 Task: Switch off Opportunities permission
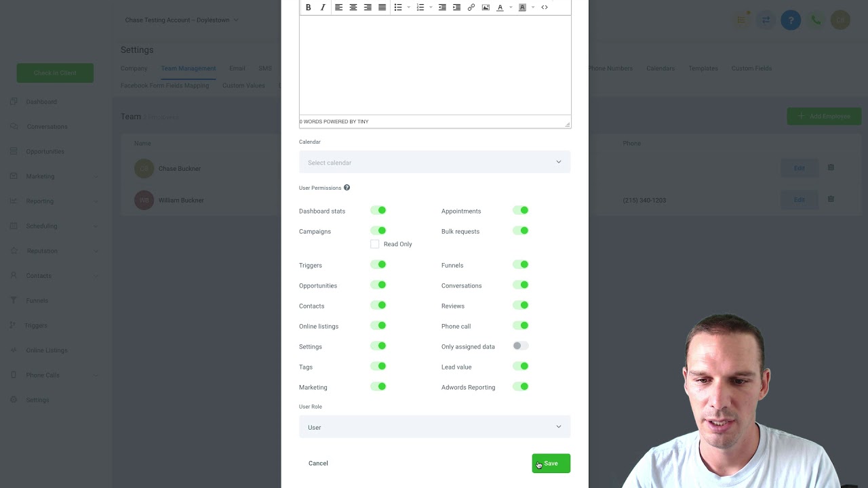click(x=378, y=285)
